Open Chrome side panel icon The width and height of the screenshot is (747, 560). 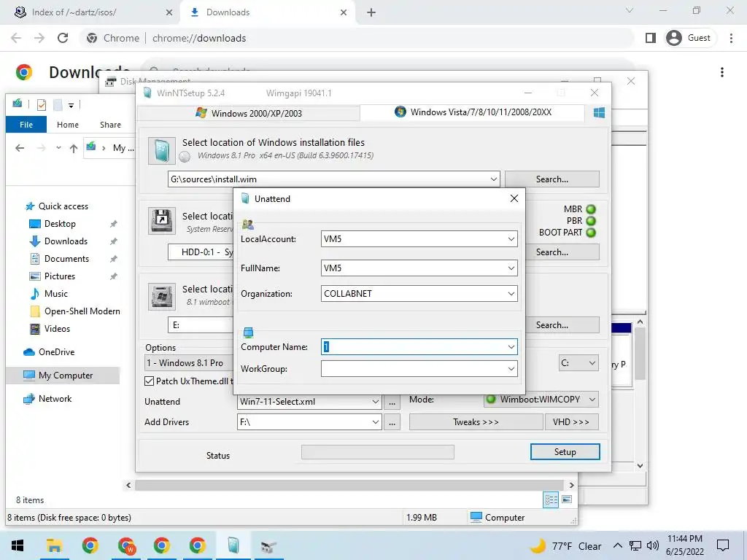pos(650,38)
